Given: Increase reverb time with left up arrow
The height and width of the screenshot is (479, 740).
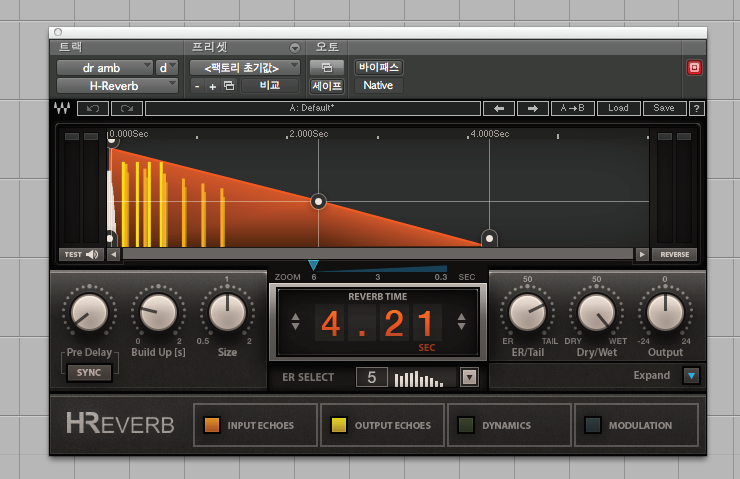Looking at the screenshot, I should pyautogui.click(x=295, y=317).
